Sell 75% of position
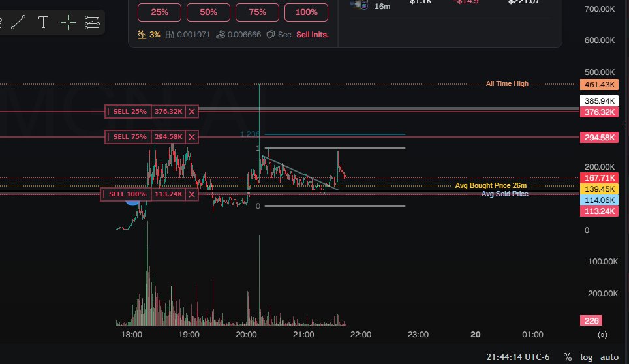 pos(257,12)
